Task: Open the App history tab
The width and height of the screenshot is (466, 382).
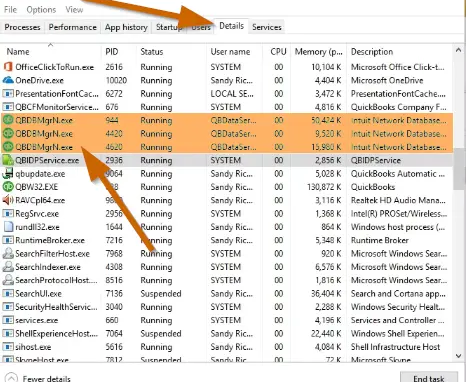Action: coord(126,27)
